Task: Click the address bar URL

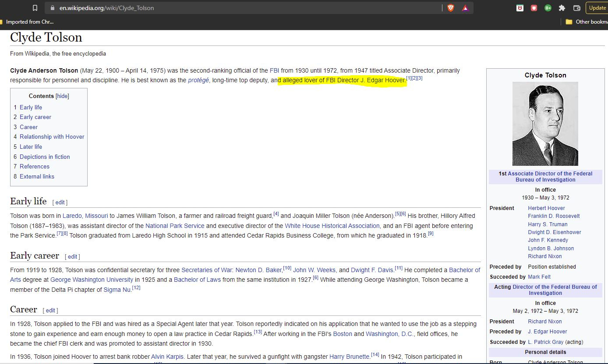Action: pyautogui.click(x=107, y=8)
